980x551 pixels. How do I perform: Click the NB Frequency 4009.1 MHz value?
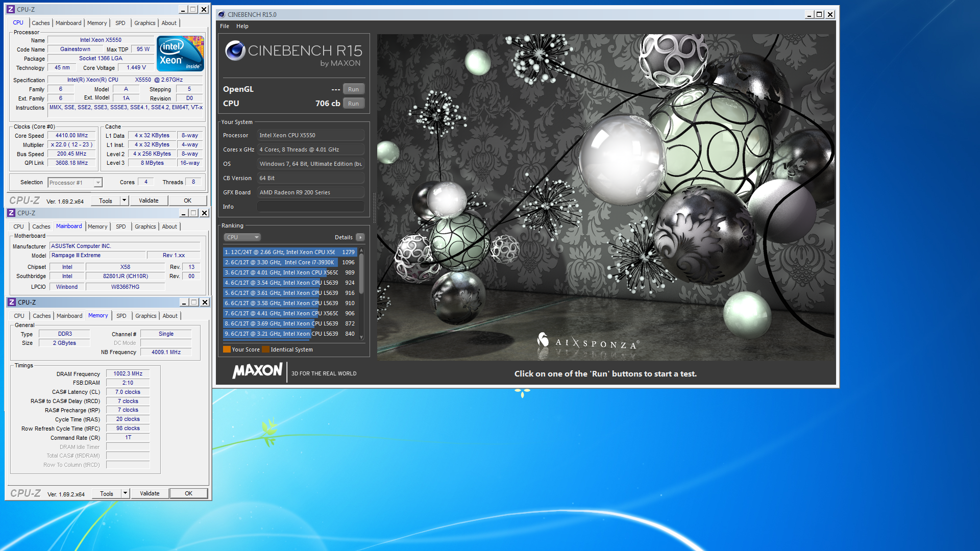pyautogui.click(x=166, y=352)
